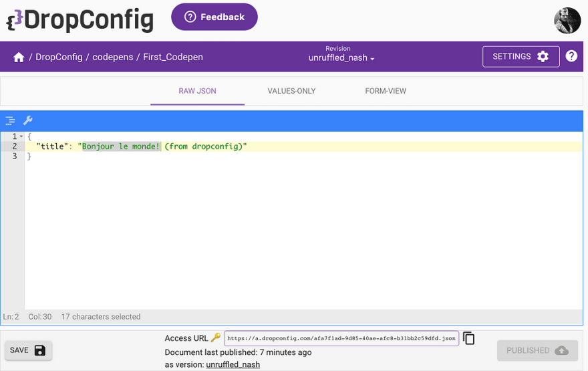
Task: Click "(from dropconfig)" text in editor
Action: click(204, 146)
